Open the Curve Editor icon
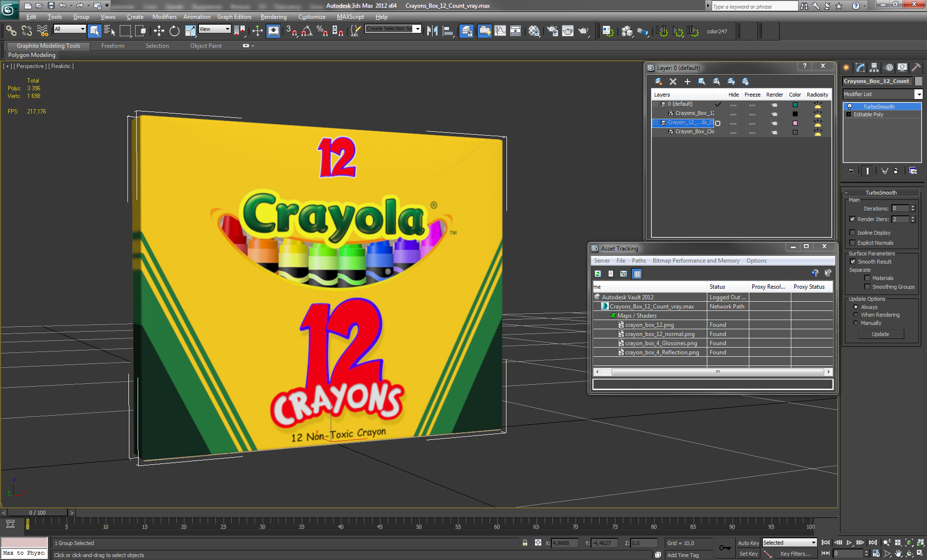The image size is (927, 560). tap(500, 31)
